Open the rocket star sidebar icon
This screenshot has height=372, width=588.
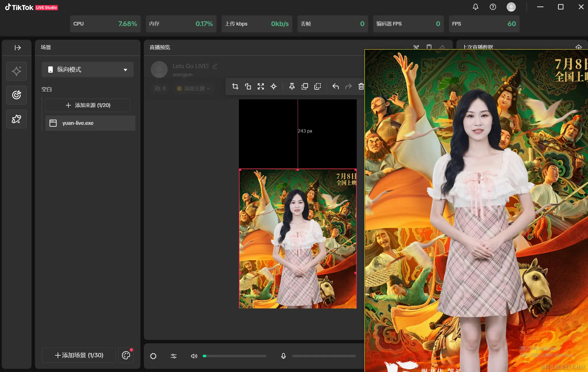pyautogui.click(x=16, y=119)
